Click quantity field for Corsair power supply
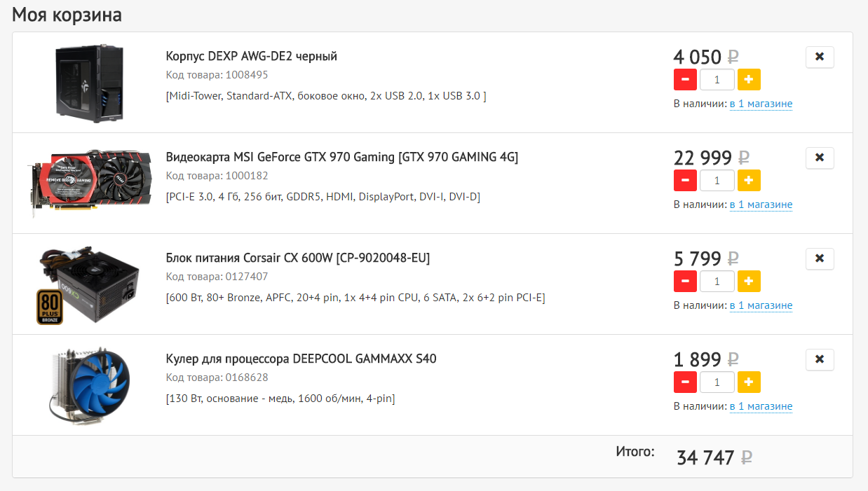 pyautogui.click(x=717, y=282)
